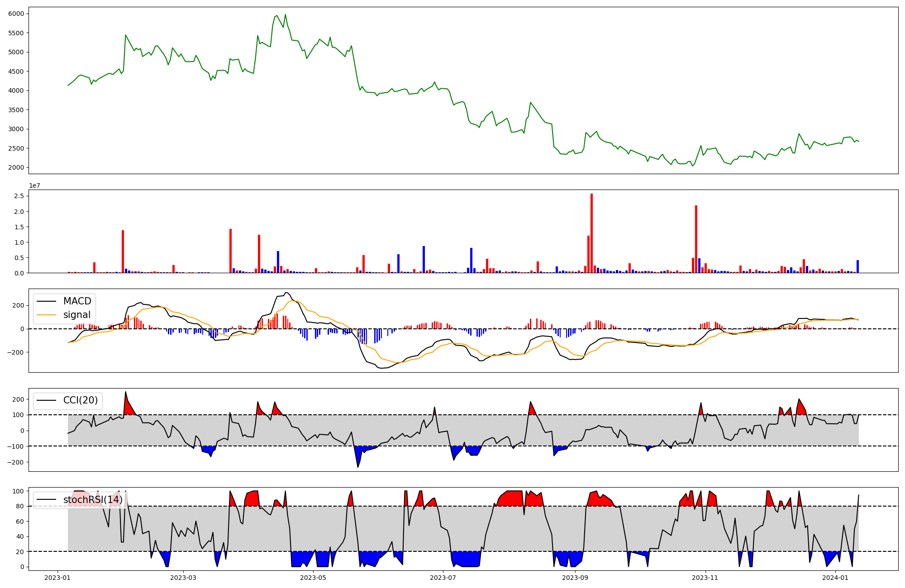Click the 2023-11 x-axis date label

tap(705, 578)
